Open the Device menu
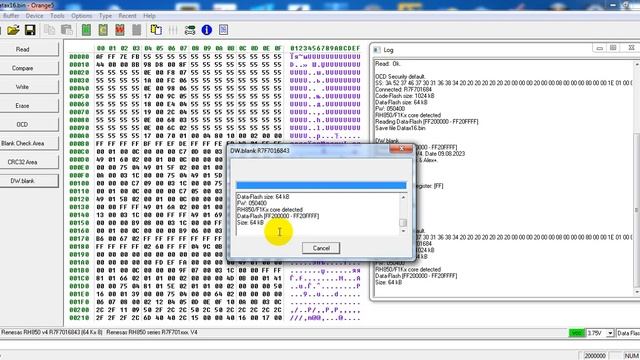Screen dimensions: 640x360 click(x=34, y=16)
